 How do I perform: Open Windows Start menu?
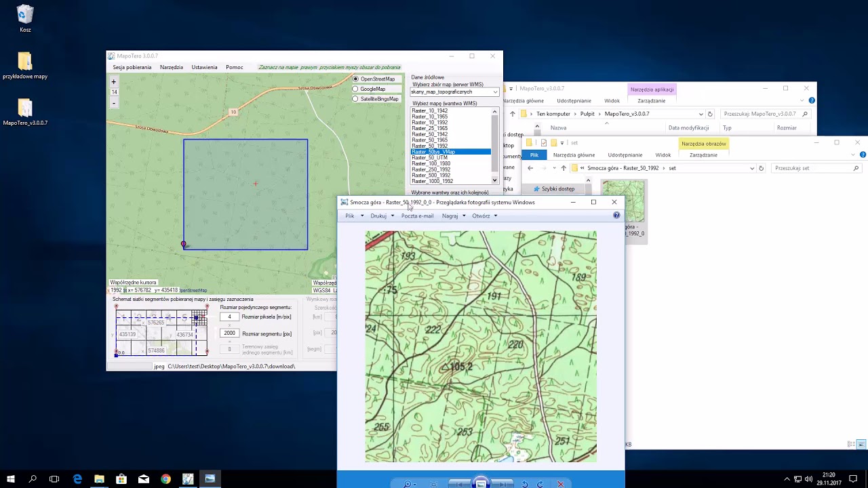tap(11, 479)
